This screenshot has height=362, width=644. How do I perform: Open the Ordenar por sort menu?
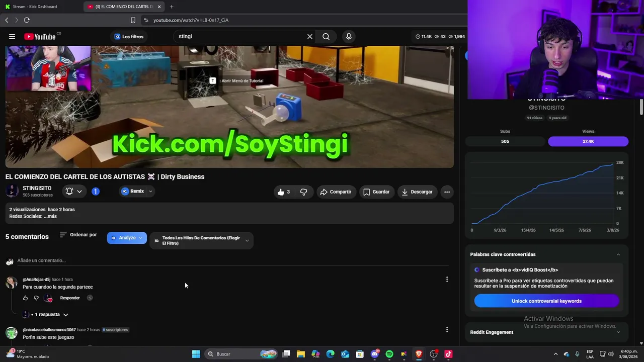click(78, 235)
